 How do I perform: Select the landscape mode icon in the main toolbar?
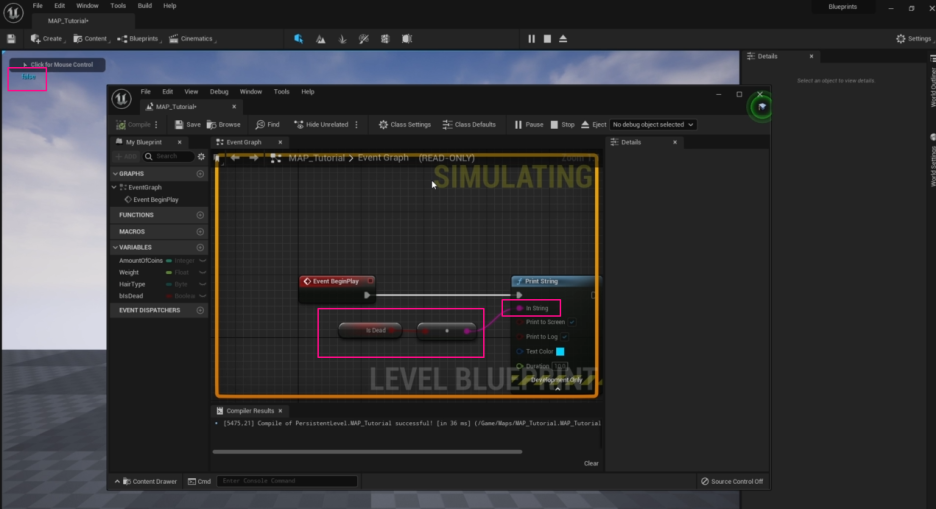321,39
